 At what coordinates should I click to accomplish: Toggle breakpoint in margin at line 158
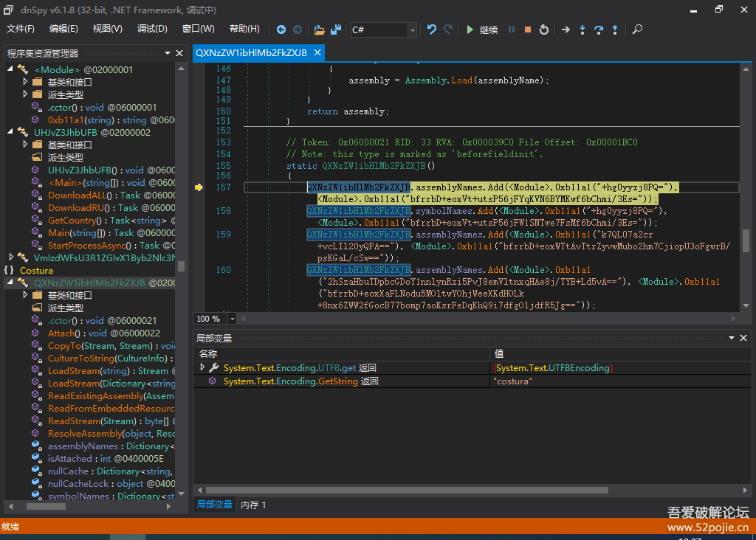[x=199, y=211]
